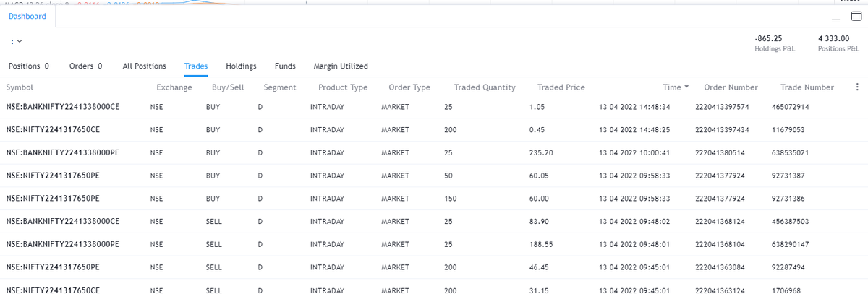Click the Positions P&L value 4 333.00
Screen dimensions: 868x307
[x=833, y=38]
